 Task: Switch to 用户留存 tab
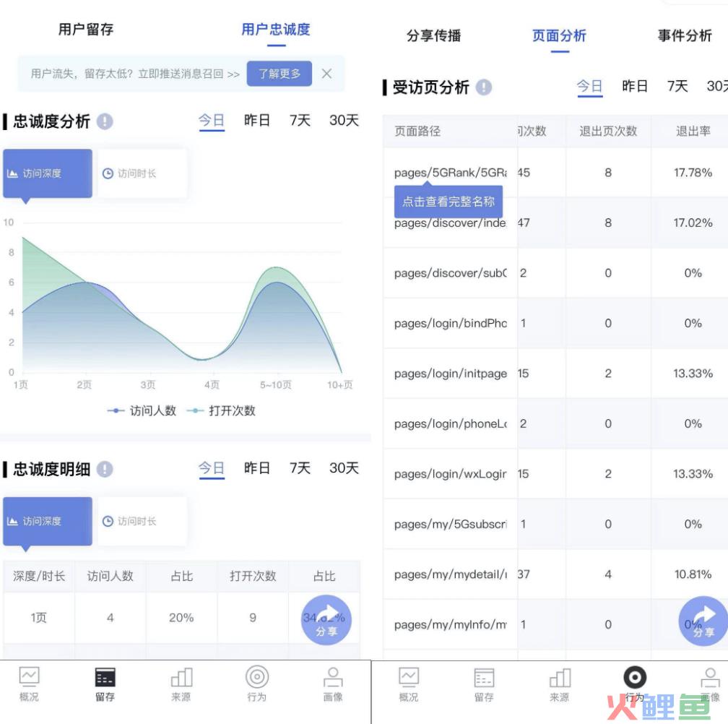pos(86,30)
